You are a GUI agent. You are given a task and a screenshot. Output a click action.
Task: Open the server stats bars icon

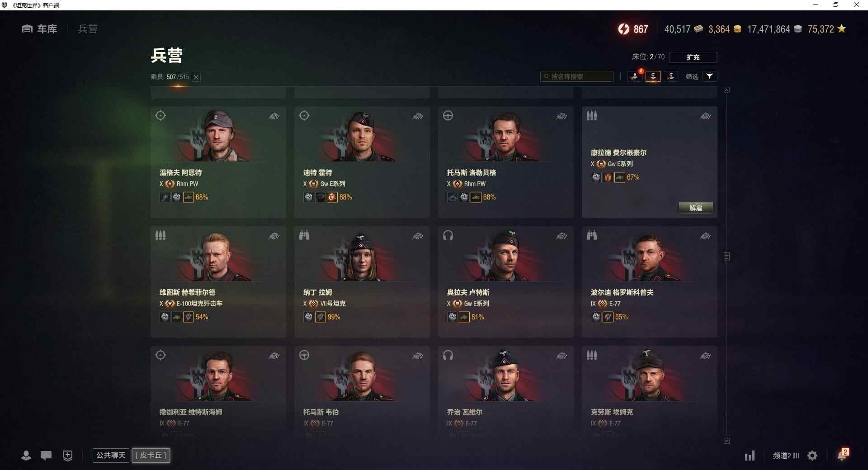pyautogui.click(x=750, y=456)
